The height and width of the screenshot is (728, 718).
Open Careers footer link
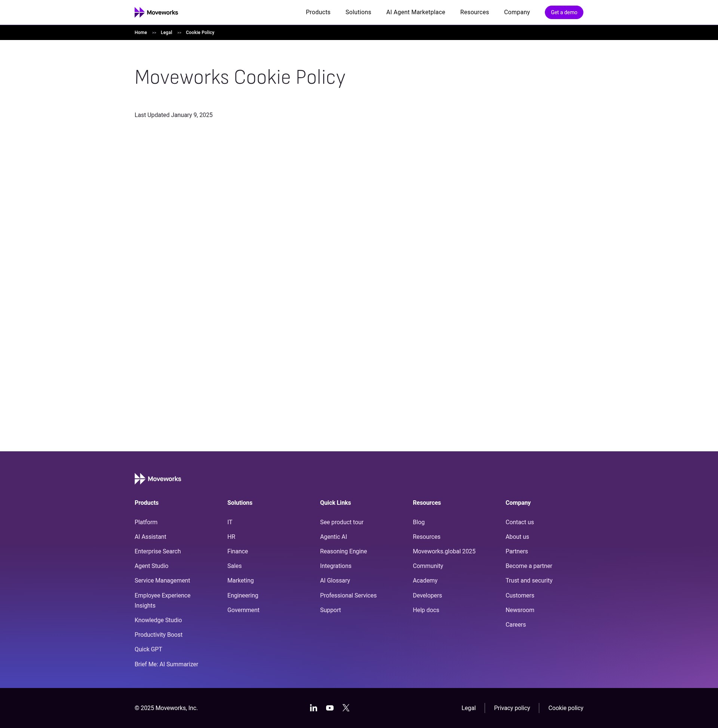pos(515,625)
